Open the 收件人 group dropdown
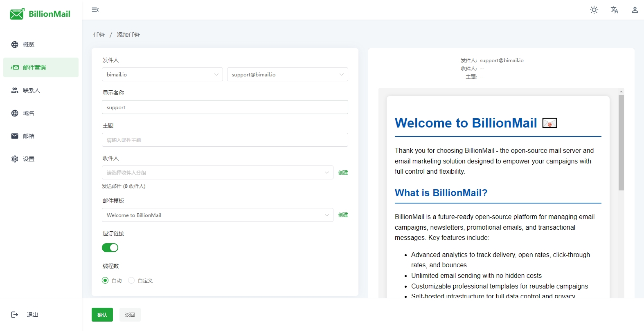 218,172
